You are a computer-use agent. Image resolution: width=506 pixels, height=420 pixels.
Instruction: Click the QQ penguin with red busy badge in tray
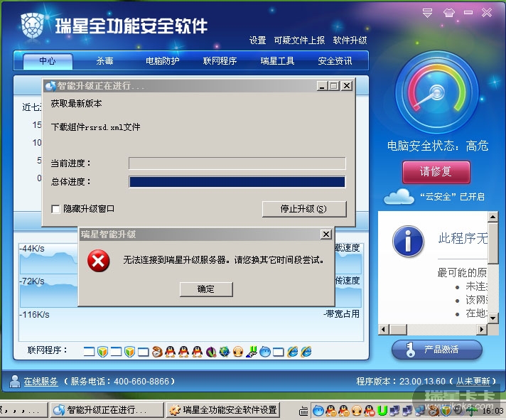(x=370, y=410)
